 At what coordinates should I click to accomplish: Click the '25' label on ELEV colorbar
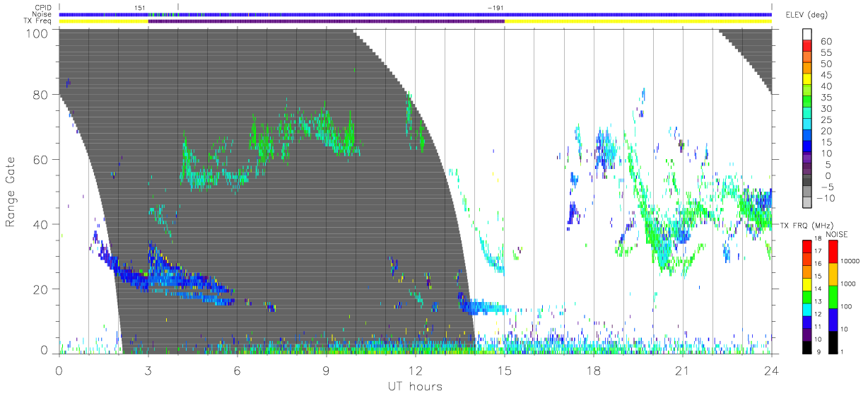tap(825, 120)
